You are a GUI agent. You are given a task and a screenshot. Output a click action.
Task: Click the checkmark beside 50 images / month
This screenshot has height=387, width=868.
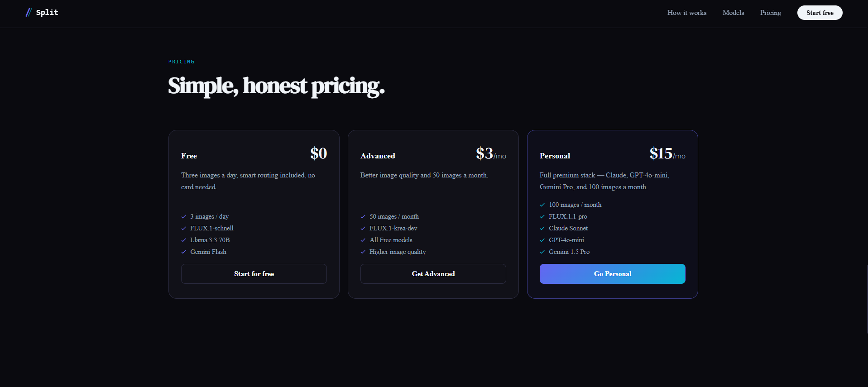[362, 216]
